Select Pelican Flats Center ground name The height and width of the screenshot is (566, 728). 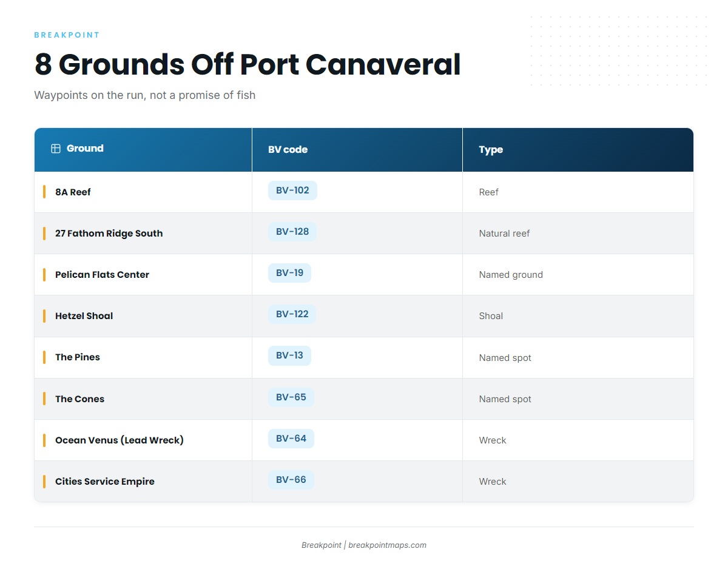click(102, 275)
